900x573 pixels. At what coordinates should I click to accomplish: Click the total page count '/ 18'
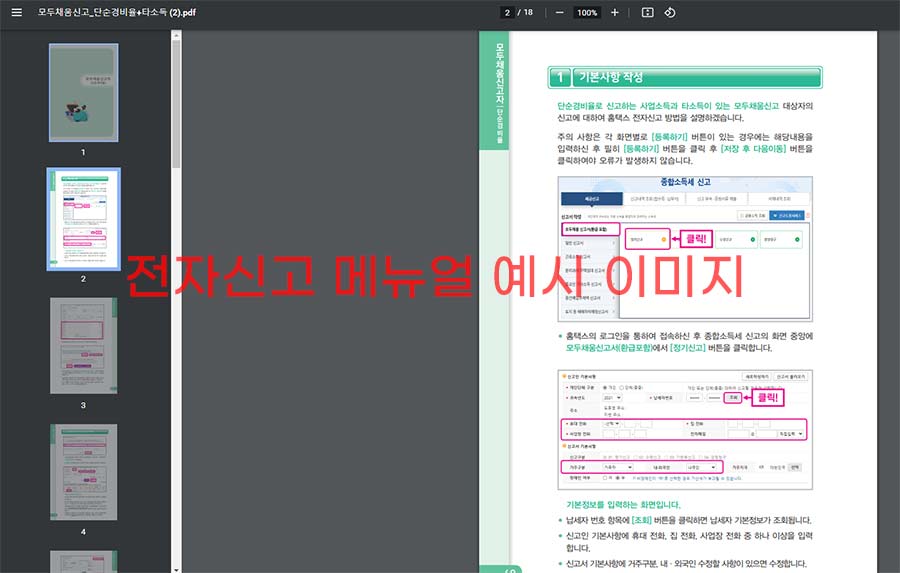click(525, 13)
